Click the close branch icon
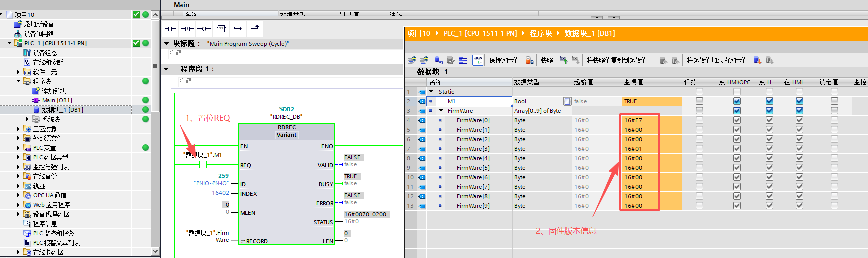The image size is (868, 258). click(x=255, y=28)
